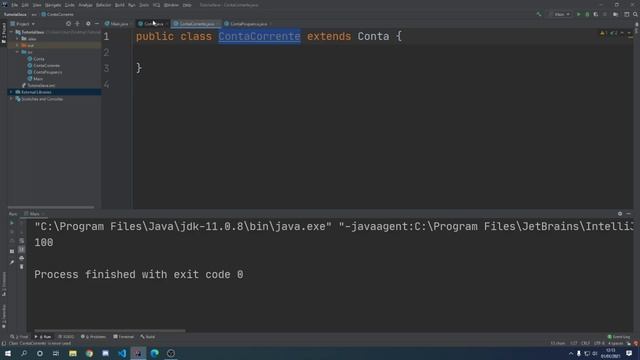
Task: Open Google Chrome from the taskbar
Action: 89,353
